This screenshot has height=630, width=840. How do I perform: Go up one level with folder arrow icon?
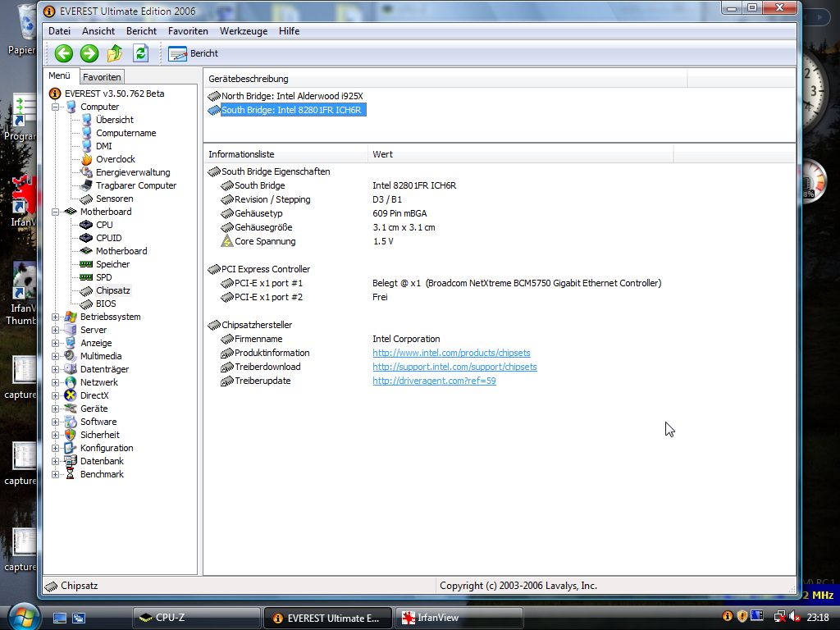coord(115,53)
